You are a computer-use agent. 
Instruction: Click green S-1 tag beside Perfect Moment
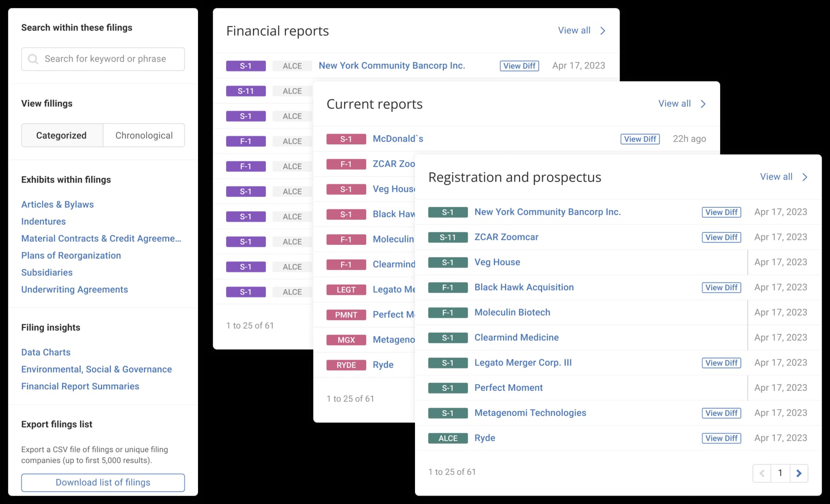[x=448, y=388]
